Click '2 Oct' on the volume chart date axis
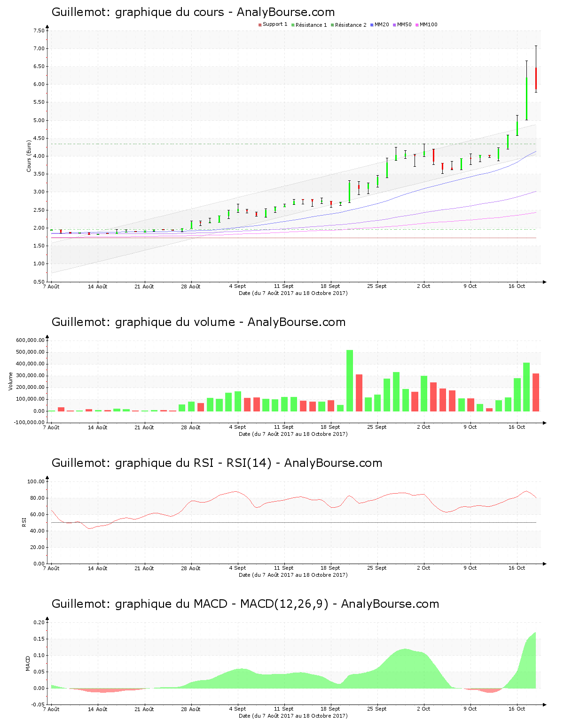Screen dimensions: 564x728 (x=423, y=427)
